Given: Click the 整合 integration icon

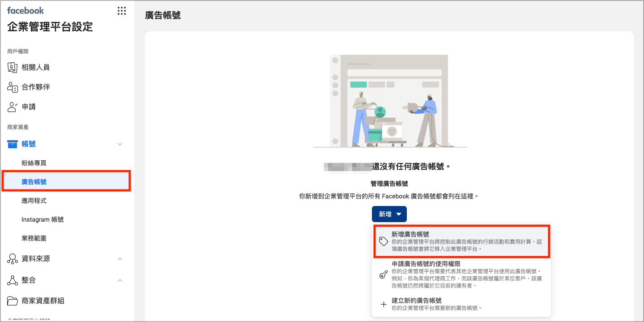Looking at the screenshot, I should pos(13,280).
